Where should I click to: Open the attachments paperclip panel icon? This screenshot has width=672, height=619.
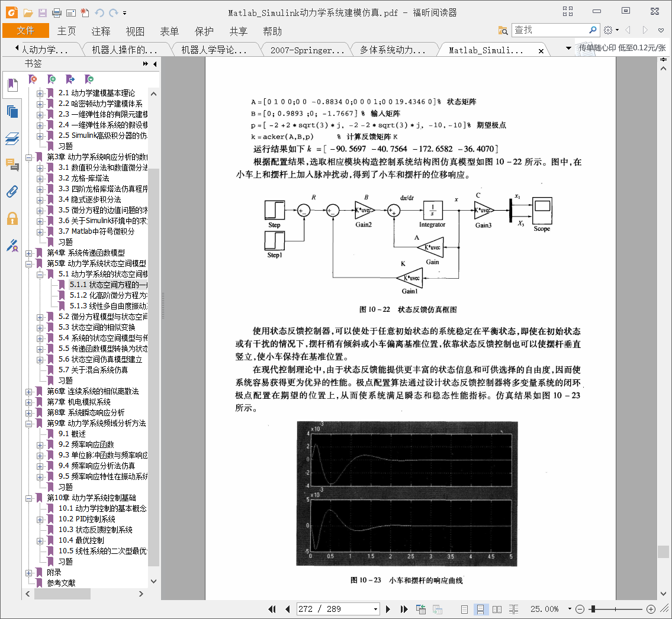pyautogui.click(x=12, y=192)
